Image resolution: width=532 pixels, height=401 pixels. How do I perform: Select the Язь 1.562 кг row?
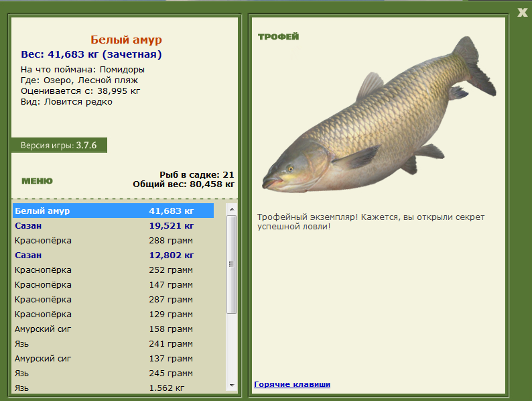(113, 388)
